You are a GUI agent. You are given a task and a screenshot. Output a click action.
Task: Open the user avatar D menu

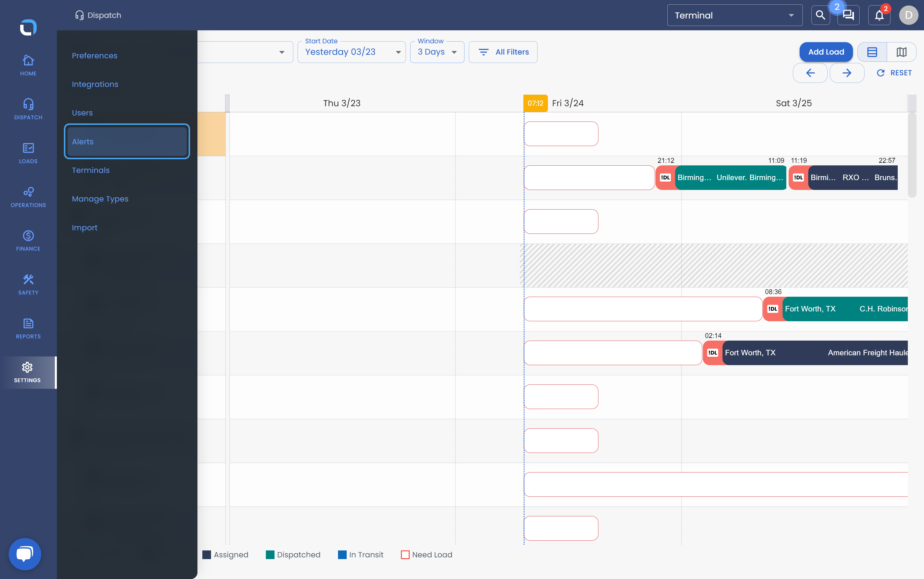point(909,15)
